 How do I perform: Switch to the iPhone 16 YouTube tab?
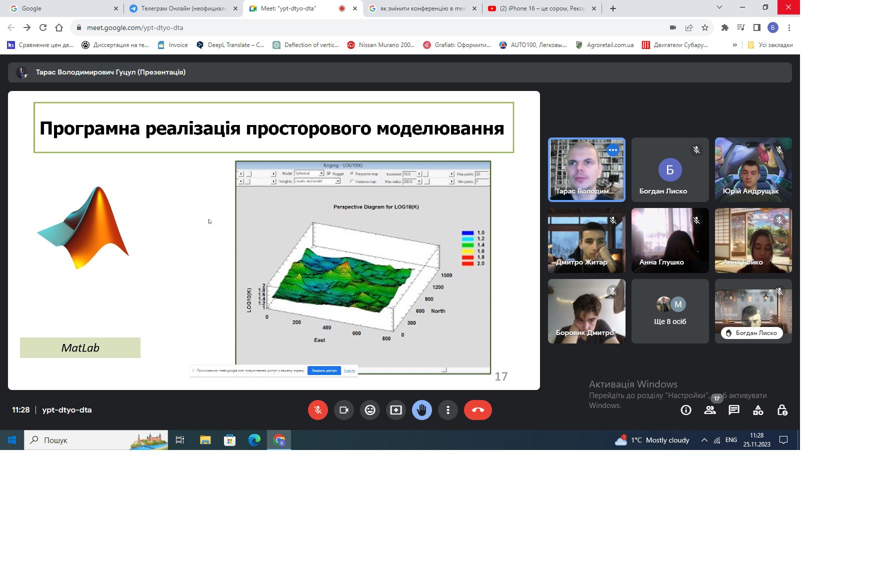click(x=541, y=8)
